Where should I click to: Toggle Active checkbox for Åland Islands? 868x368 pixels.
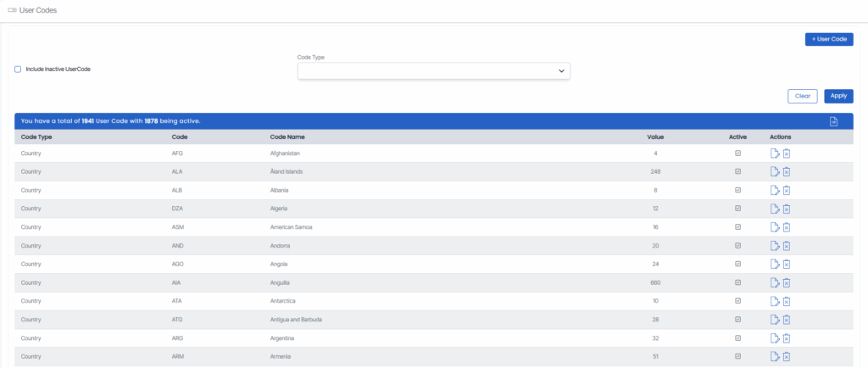738,171
